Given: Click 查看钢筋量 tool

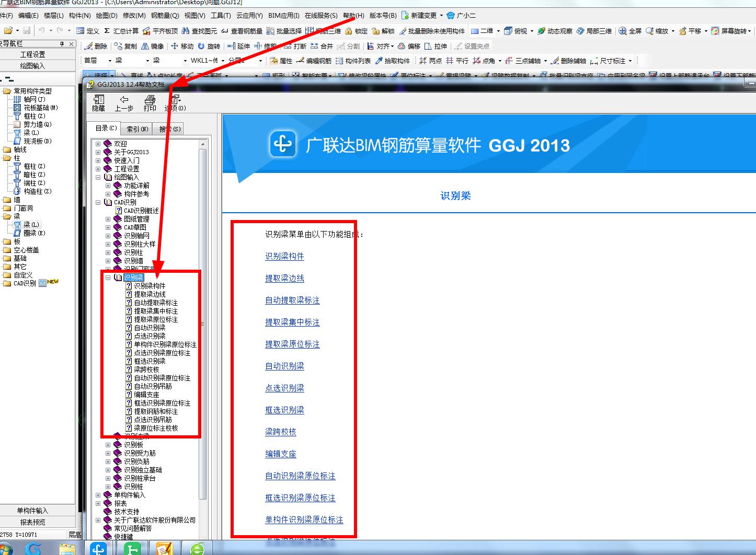Looking at the screenshot, I should coord(242,31).
